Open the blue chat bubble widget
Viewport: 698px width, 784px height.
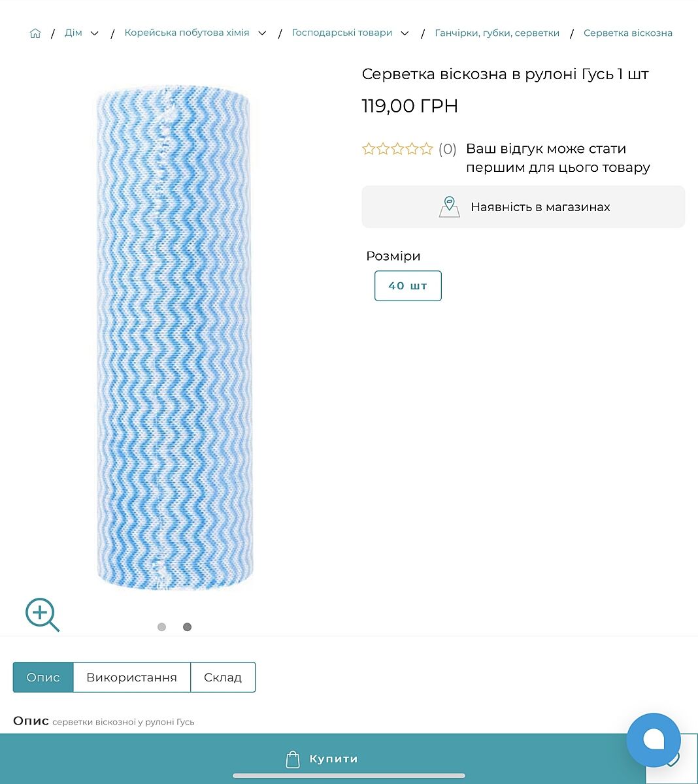click(x=653, y=740)
